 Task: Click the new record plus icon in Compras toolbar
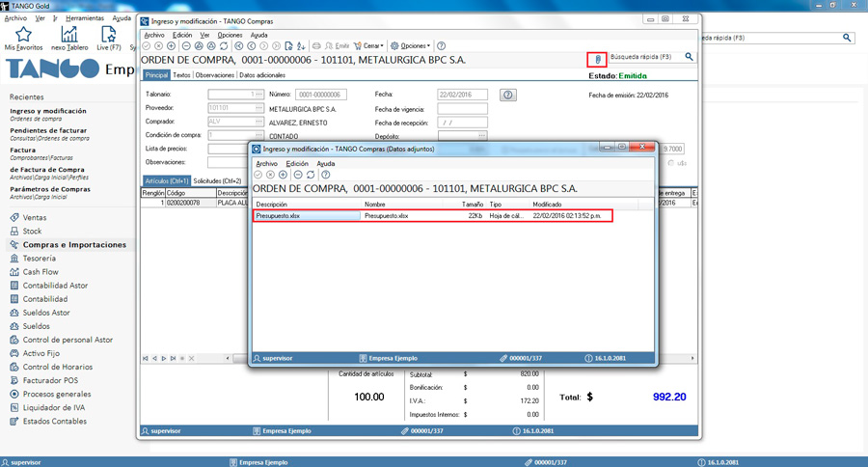171,46
